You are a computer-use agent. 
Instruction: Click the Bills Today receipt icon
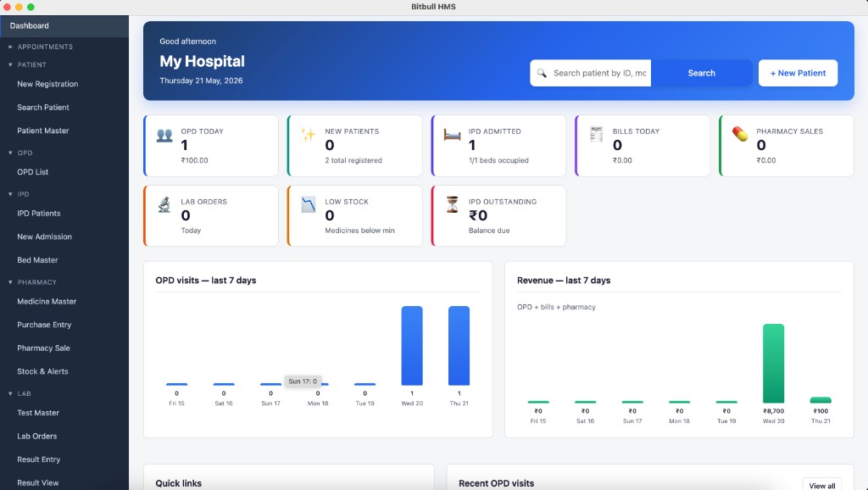click(596, 134)
